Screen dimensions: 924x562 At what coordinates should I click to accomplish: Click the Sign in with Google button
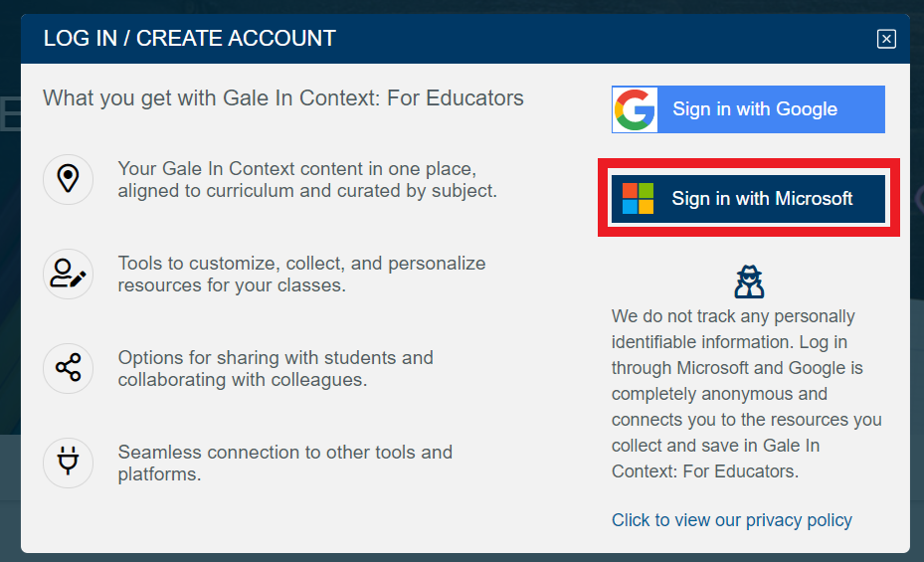[748, 109]
